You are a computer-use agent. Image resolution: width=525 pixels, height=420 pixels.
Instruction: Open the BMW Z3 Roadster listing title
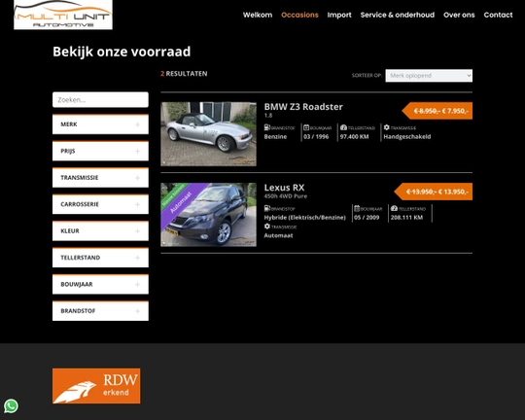tap(303, 107)
